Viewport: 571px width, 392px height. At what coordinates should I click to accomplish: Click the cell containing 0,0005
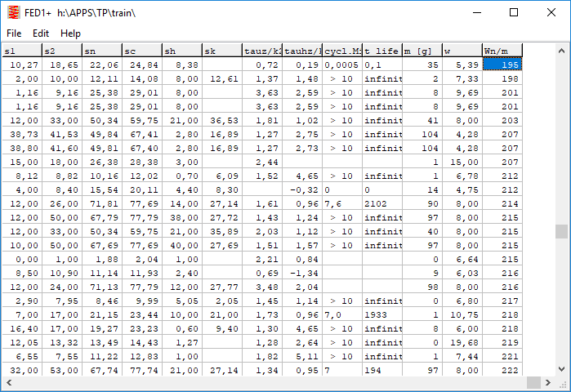(342, 65)
